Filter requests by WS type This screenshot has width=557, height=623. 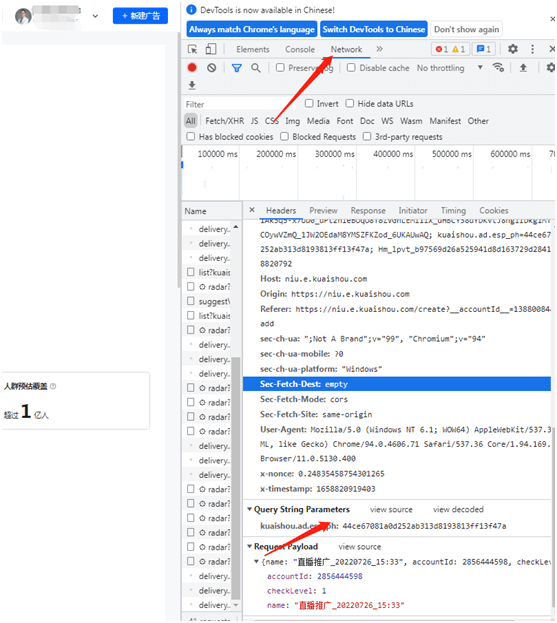[x=387, y=121]
